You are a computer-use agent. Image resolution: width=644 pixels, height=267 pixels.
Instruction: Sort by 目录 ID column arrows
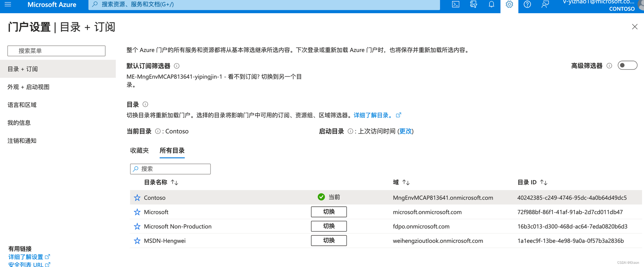coord(544,183)
